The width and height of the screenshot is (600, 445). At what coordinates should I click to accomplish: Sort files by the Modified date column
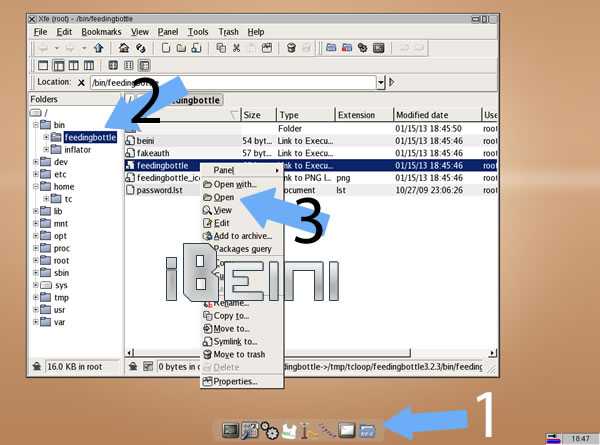coord(436,115)
